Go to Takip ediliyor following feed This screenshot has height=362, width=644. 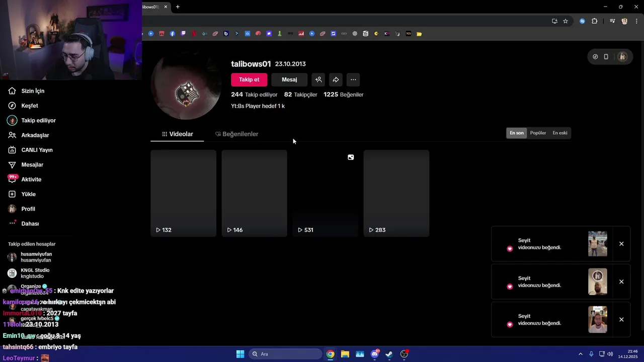(38, 121)
